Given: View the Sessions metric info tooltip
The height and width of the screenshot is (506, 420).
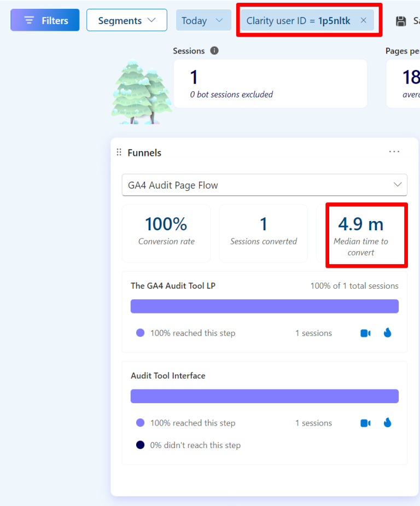Looking at the screenshot, I should (x=214, y=50).
